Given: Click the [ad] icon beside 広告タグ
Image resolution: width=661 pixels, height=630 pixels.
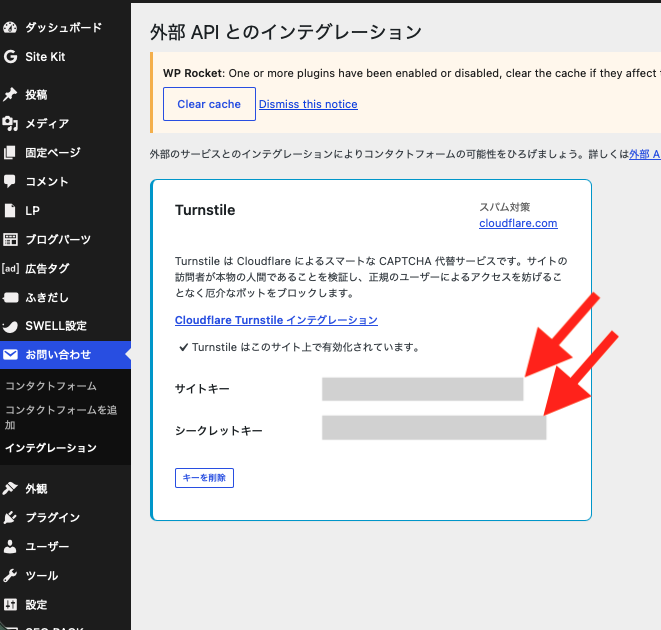Looking at the screenshot, I should [10, 268].
